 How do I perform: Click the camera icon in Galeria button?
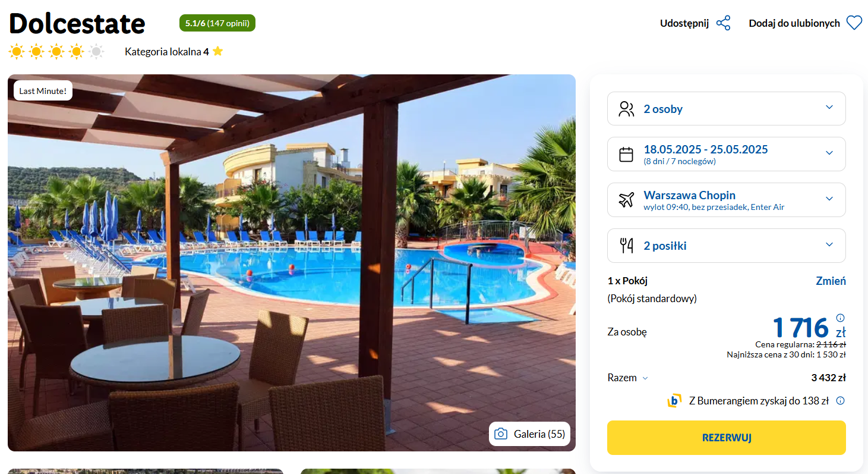pos(501,434)
